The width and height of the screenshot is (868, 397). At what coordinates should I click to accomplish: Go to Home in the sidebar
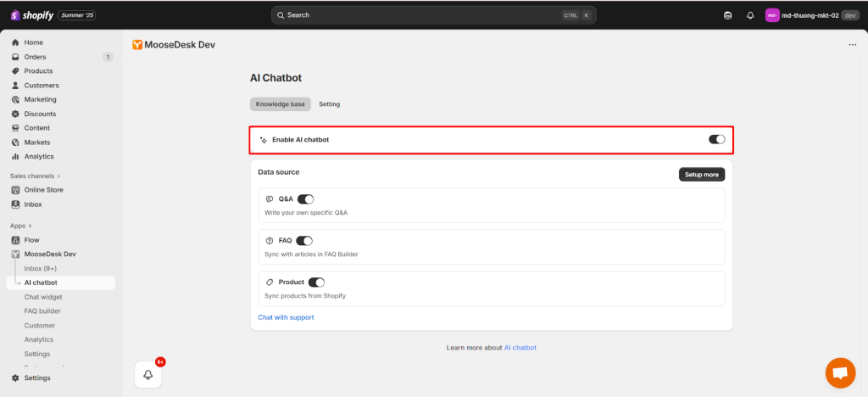point(33,42)
